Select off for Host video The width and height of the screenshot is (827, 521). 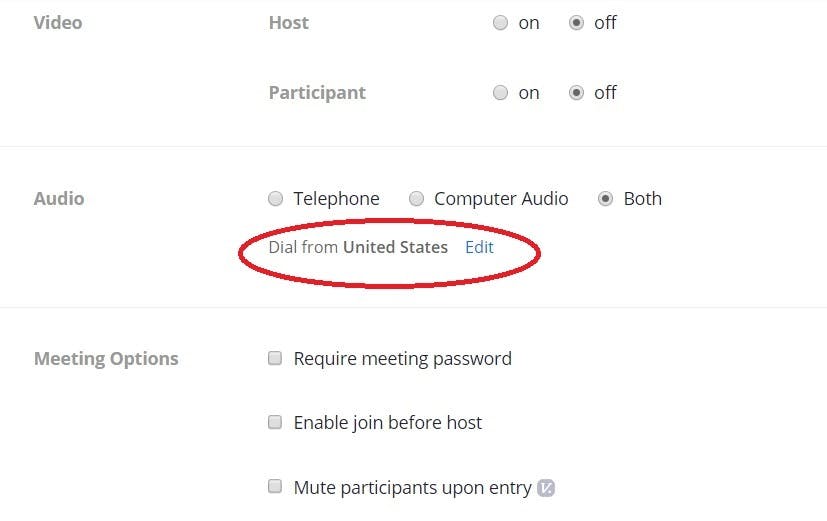click(x=577, y=23)
